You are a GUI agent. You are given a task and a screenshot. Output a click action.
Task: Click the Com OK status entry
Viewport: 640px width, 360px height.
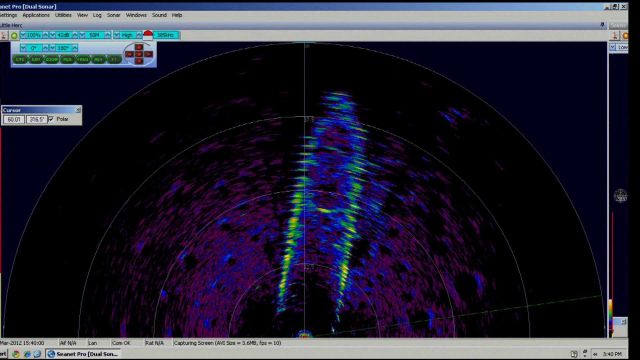click(x=121, y=343)
